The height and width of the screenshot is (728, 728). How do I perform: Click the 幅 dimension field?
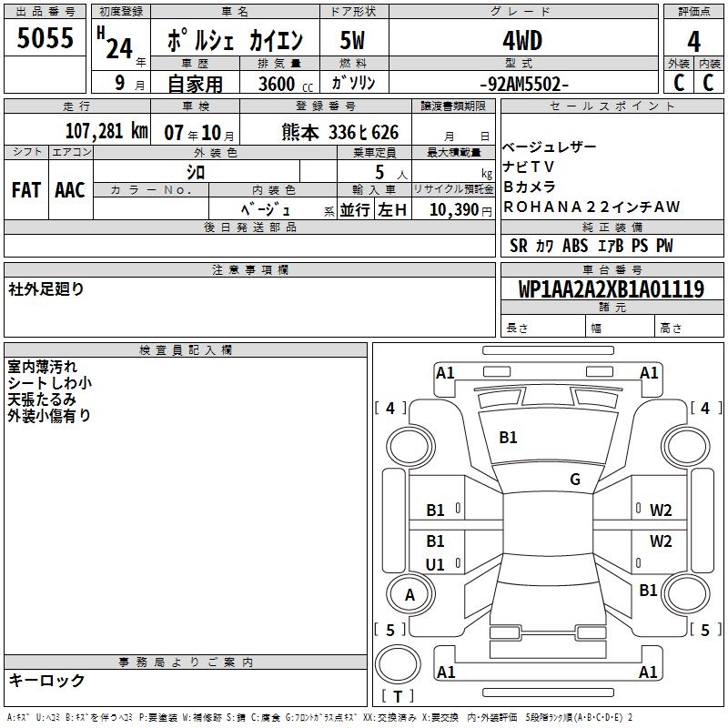(621, 327)
